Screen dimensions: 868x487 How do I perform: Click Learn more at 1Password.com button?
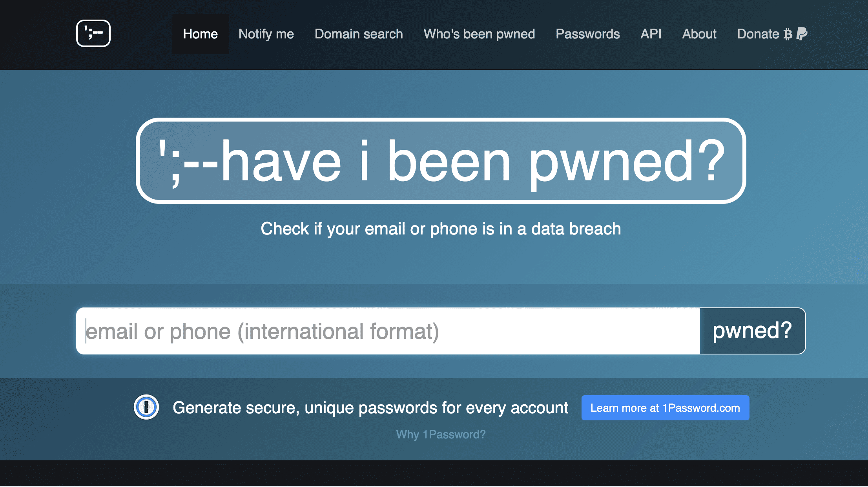[665, 408]
